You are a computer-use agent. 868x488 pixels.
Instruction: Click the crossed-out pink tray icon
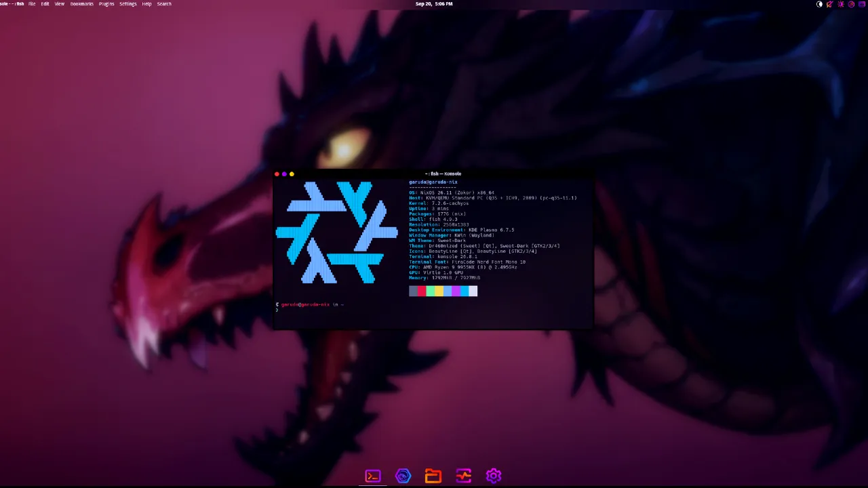(x=830, y=4)
